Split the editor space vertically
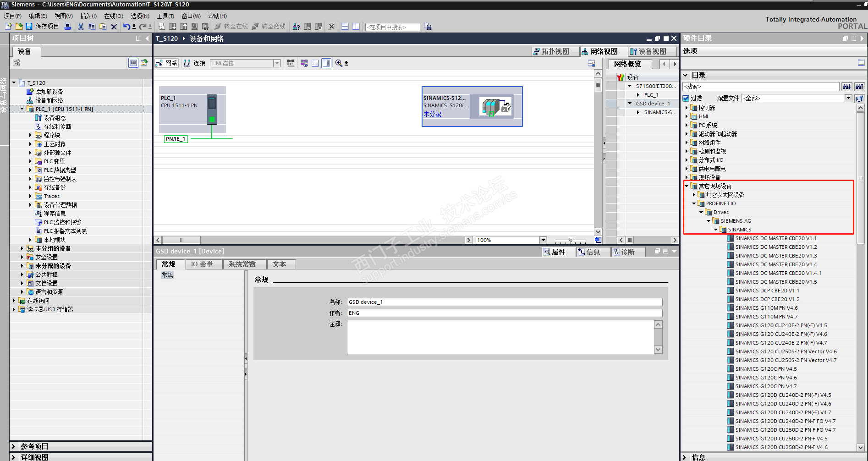This screenshot has height=461, width=868. (x=356, y=27)
